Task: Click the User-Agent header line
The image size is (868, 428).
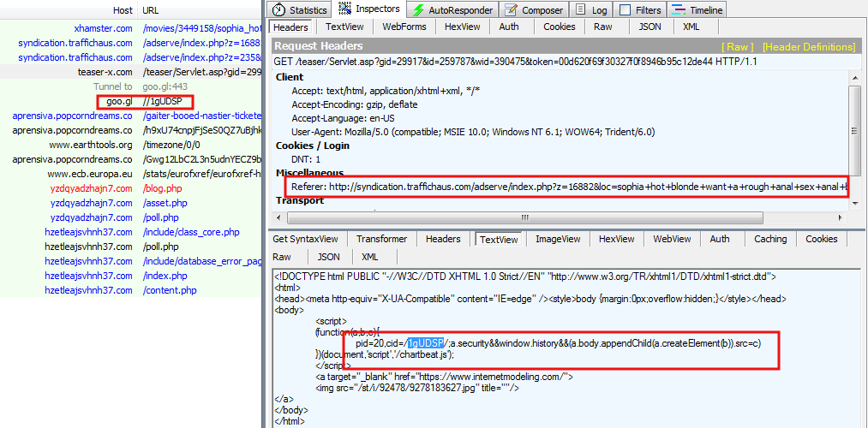Action: pyautogui.click(x=473, y=132)
